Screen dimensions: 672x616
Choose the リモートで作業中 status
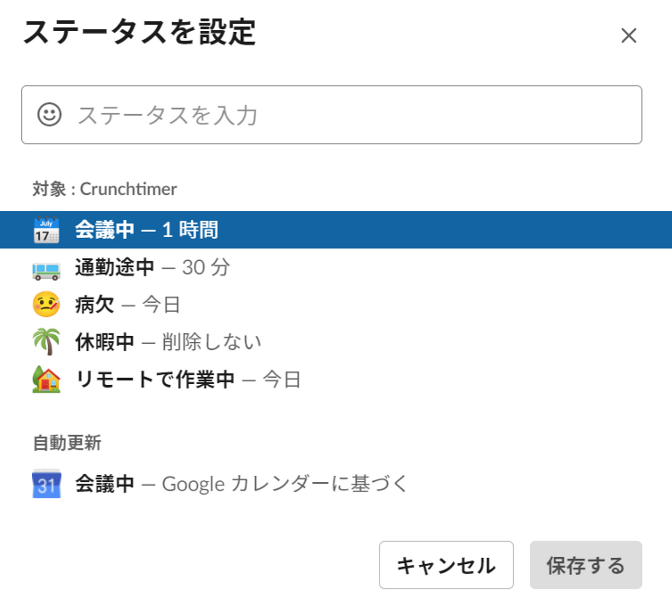pyautogui.click(x=155, y=380)
